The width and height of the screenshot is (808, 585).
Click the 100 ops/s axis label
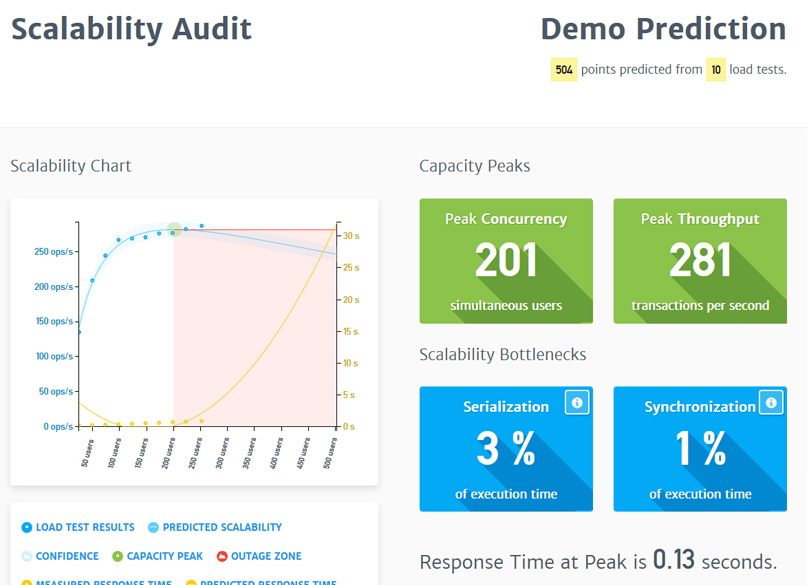pos(54,356)
